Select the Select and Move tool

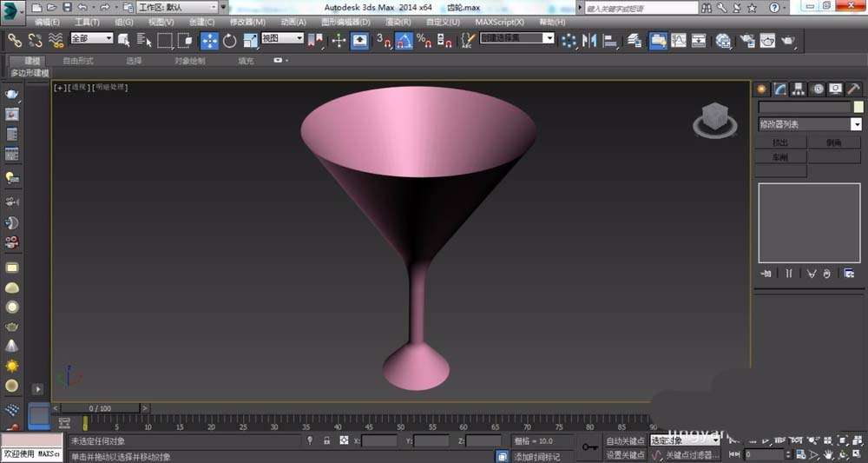[x=209, y=40]
